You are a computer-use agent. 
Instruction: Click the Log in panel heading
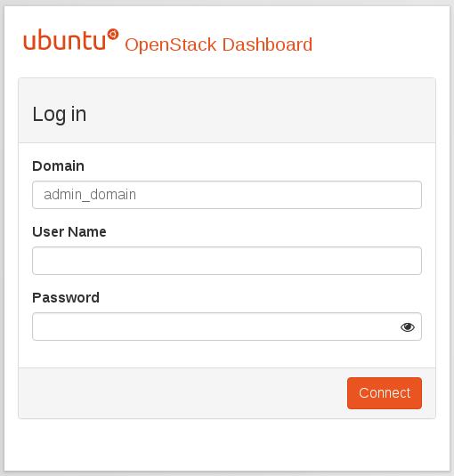coord(60,115)
